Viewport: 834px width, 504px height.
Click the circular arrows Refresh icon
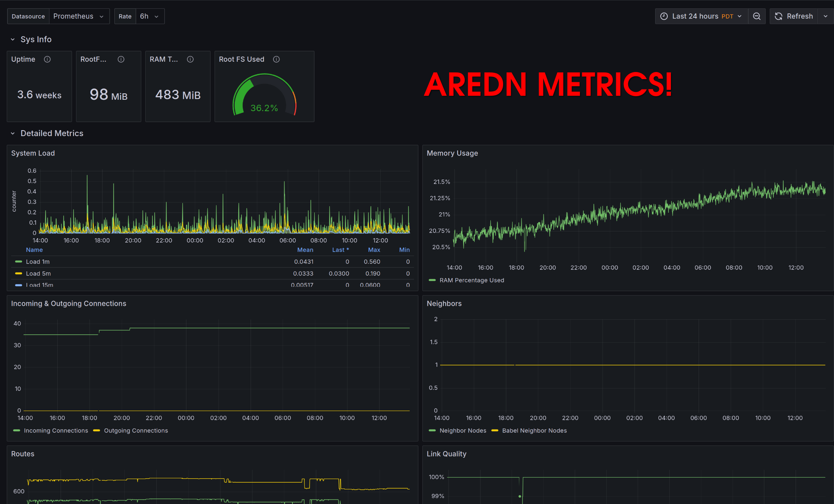tap(778, 16)
